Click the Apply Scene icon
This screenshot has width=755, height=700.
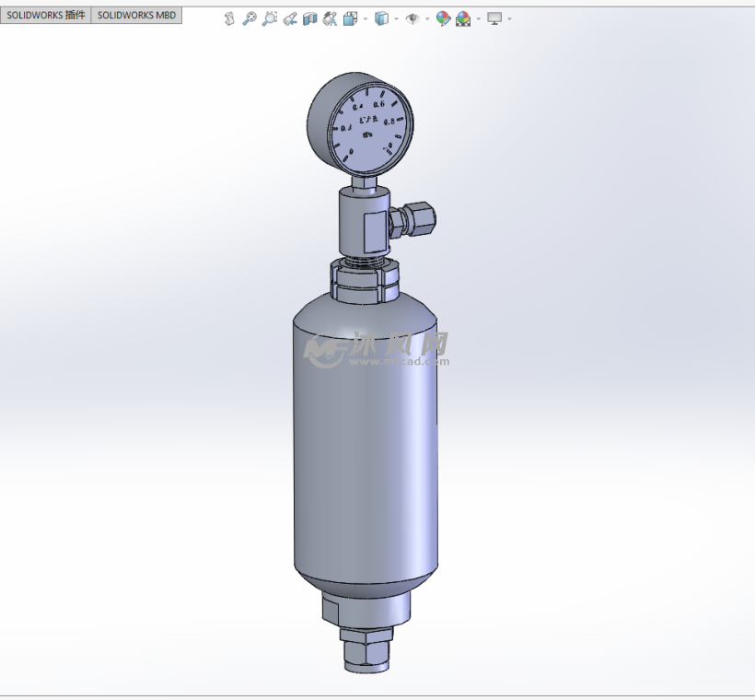pos(463,18)
